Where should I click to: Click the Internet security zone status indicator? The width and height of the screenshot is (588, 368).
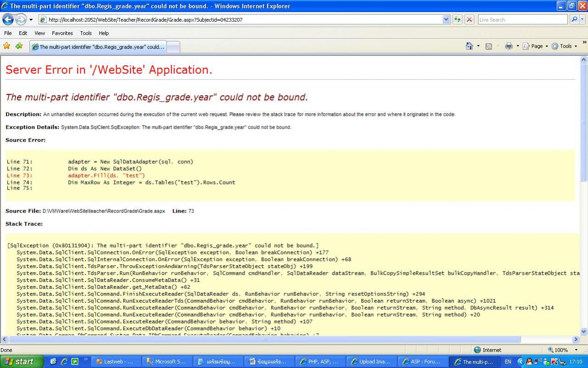coord(488,350)
